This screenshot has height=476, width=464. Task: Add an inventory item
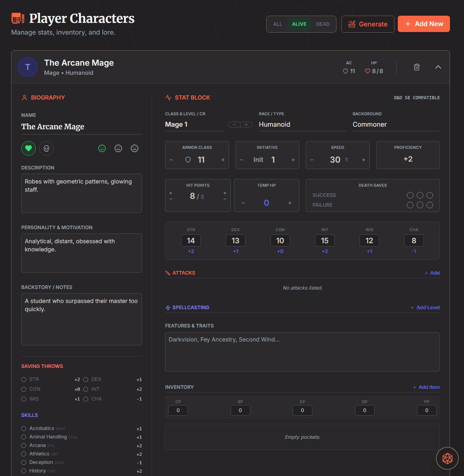click(426, 387)
